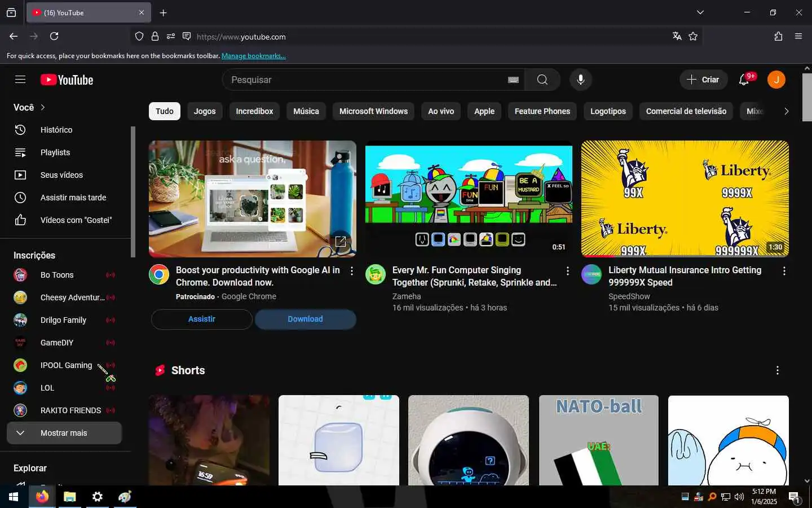Open the RAKITO FRIENDS subscription channel
The width and height of the screenshot is (812, 508).
coord(64,410)
